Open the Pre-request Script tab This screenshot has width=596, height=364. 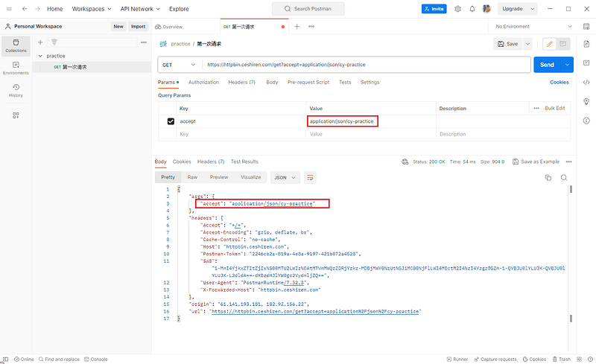click(308, 82)
